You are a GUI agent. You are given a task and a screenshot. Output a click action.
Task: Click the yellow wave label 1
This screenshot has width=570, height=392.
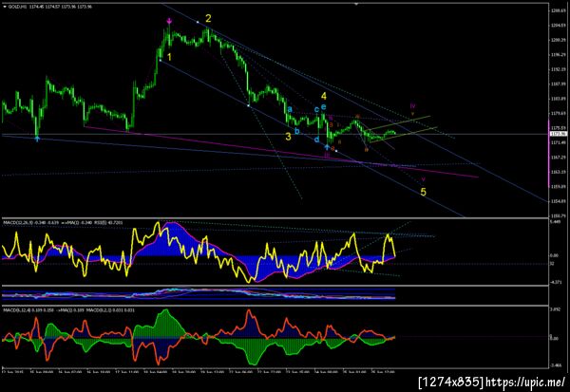tap(169, 57)
